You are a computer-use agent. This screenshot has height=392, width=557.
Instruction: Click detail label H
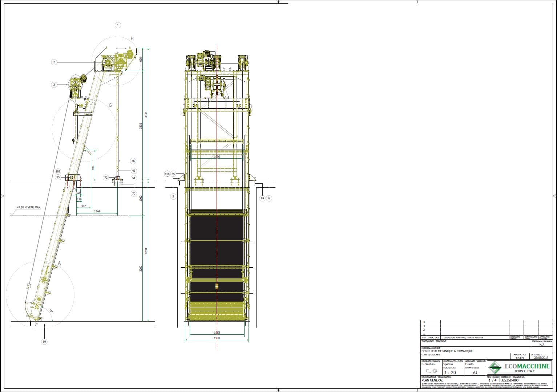coord(132,38)
